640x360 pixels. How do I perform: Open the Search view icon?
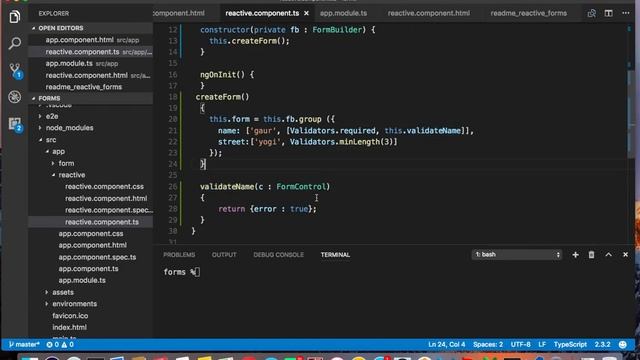pos(15,43)
